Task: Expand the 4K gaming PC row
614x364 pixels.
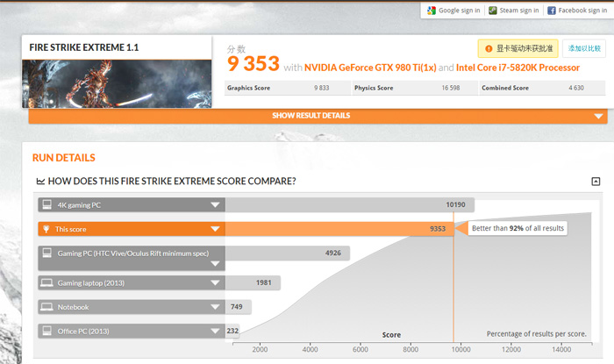Action: (x=215, y=204)
